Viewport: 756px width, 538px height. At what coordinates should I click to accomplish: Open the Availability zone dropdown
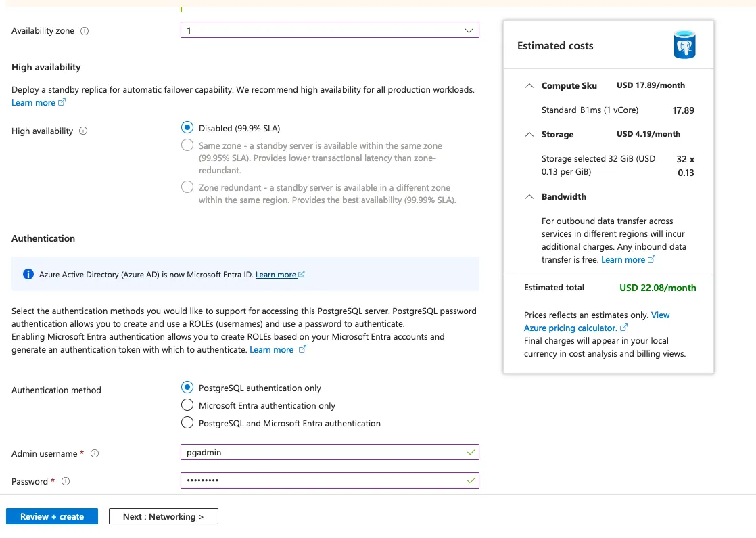(329, 30)
